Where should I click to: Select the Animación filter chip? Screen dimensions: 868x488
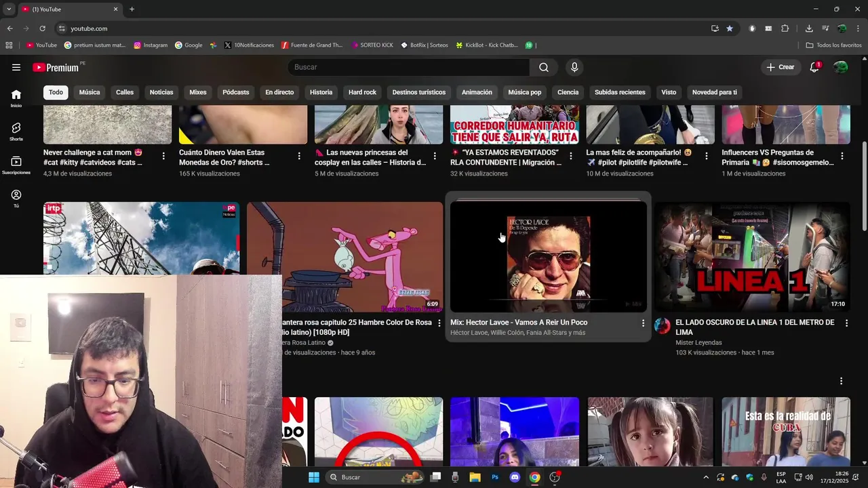pyautogui.click(x=477, y=92)
